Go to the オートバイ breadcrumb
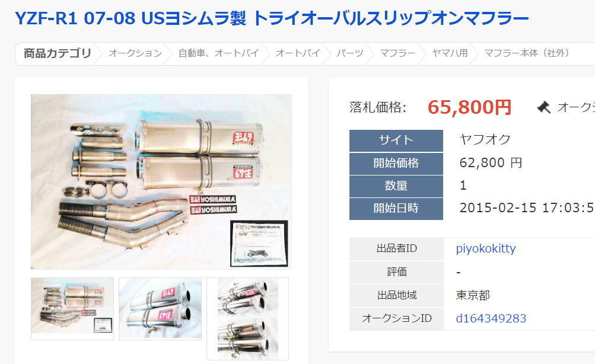Screen dimensions: 595x364 (x=298, y=53)
